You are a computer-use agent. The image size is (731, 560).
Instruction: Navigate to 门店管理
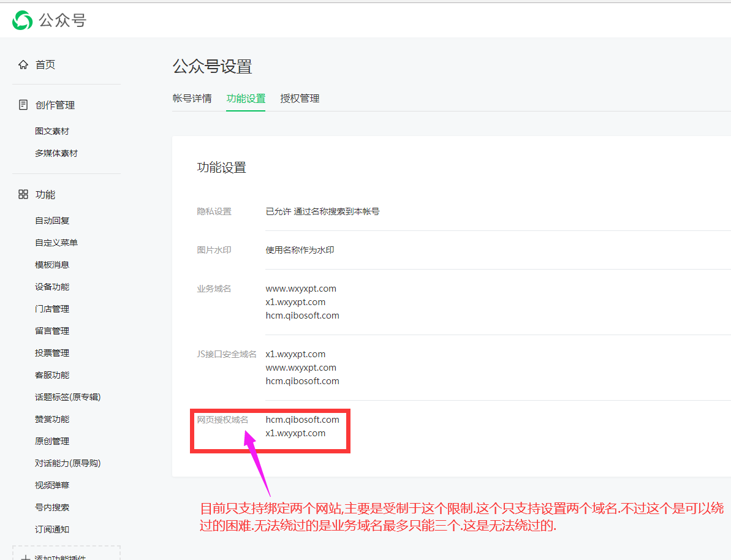(52, 309)
